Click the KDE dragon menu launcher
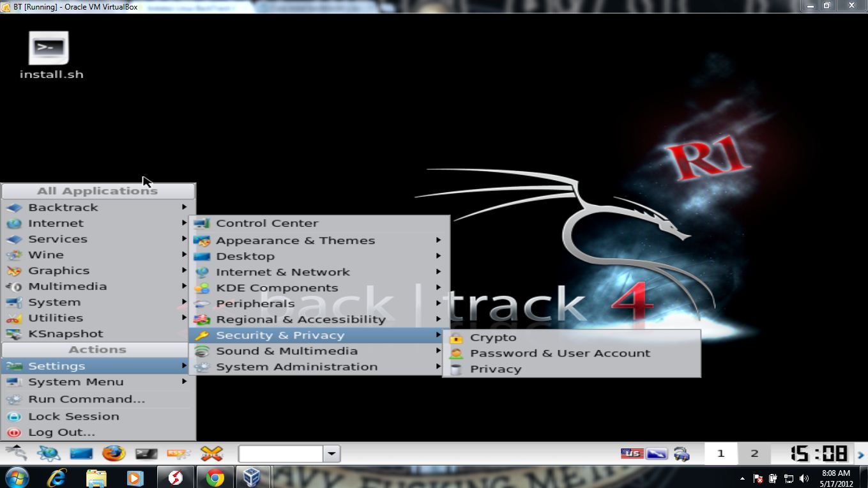 [17, 454]
